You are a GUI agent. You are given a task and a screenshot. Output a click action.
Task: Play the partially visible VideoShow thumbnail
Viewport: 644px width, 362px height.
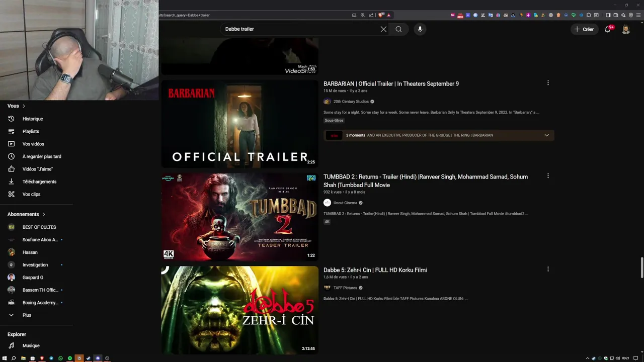239,56
